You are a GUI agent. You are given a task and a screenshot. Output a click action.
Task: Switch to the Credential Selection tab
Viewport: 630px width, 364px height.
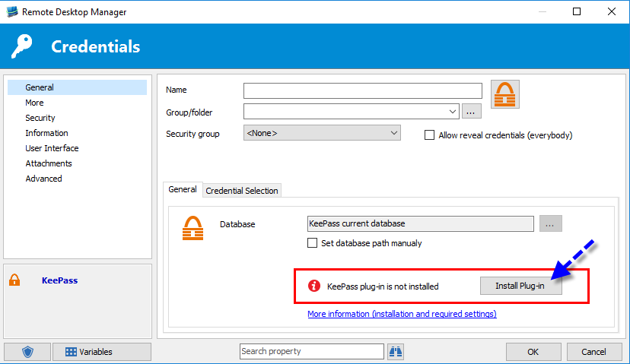[x=242, y=191]
